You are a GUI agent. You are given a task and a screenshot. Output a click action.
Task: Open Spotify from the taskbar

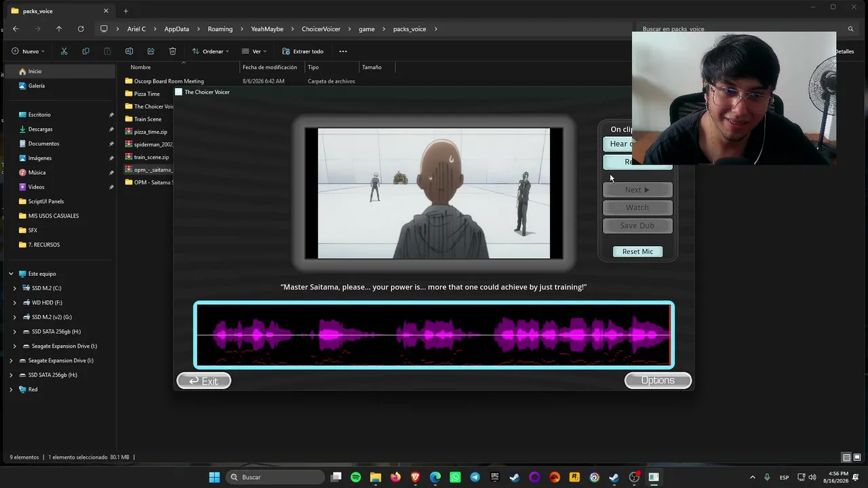click(x=356, y=477)
